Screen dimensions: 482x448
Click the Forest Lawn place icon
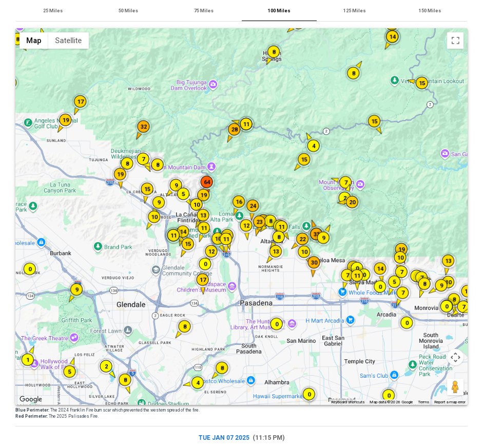(128, 330)
